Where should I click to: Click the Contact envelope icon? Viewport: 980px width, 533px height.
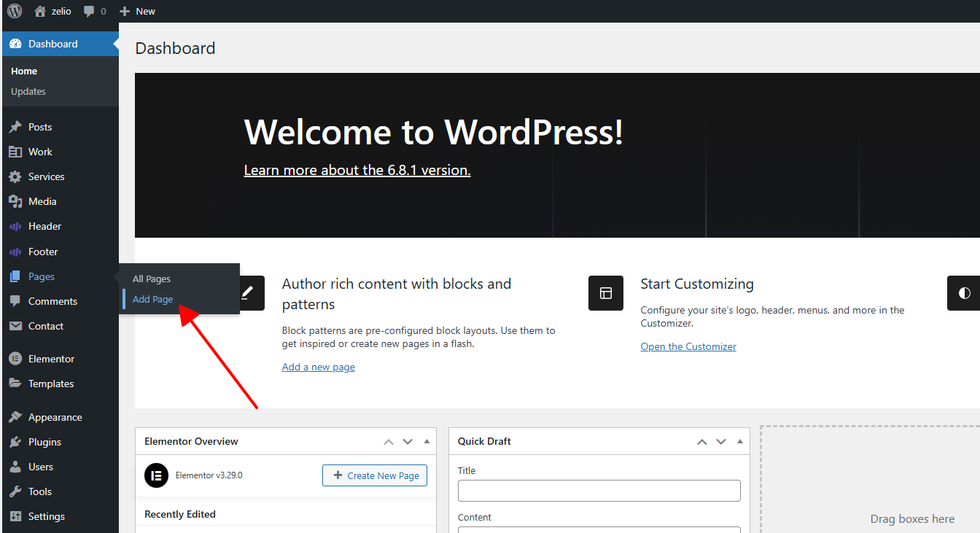coord(15,326)
